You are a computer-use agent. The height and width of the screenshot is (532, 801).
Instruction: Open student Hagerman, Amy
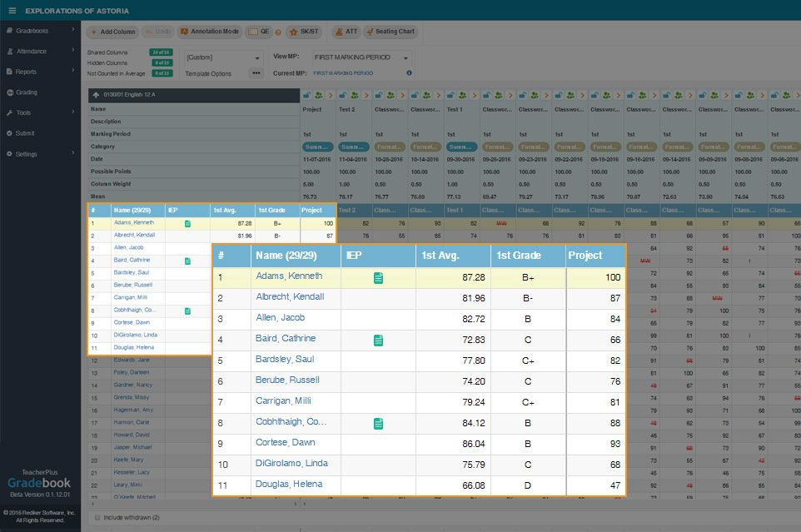pos(133,410)
